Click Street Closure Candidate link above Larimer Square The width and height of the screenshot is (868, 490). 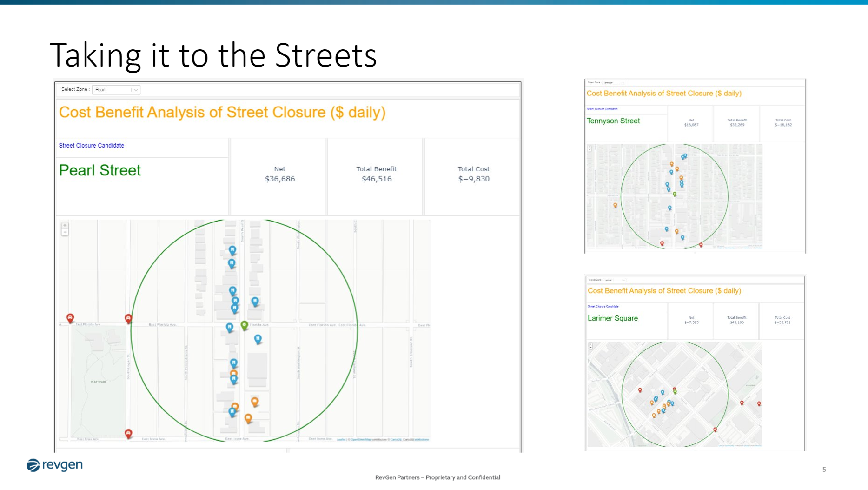tap(603, 306)
